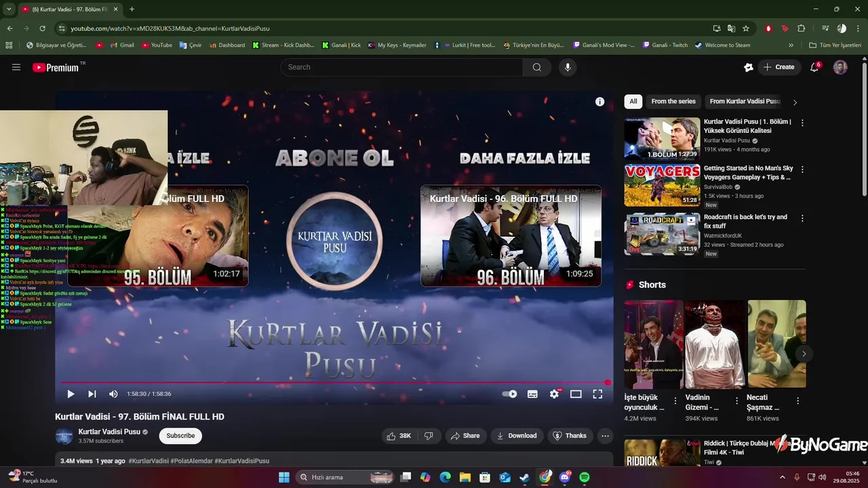868x488 pixels.
Task: Skip to the next video
Action: click(92, 394)
